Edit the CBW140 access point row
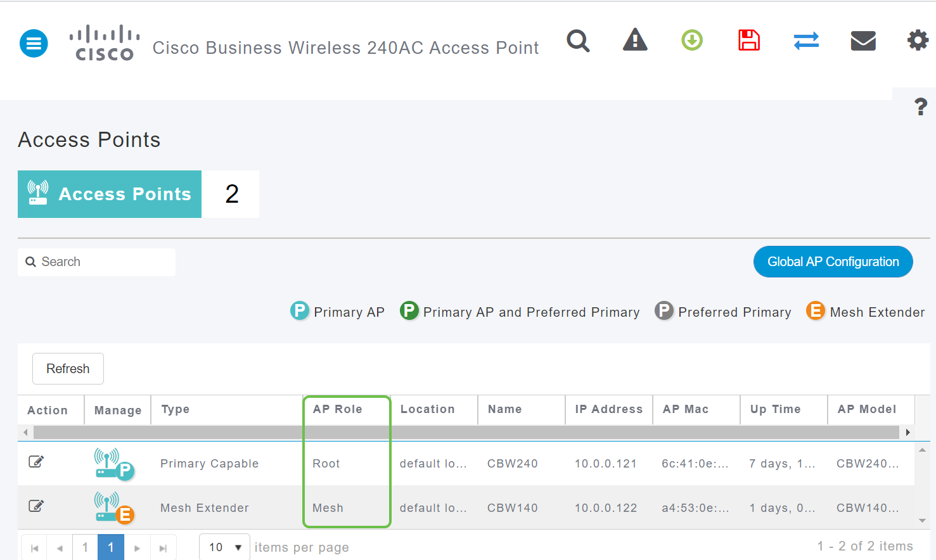Screen dimensions: 936x560 tap(36, 506)
